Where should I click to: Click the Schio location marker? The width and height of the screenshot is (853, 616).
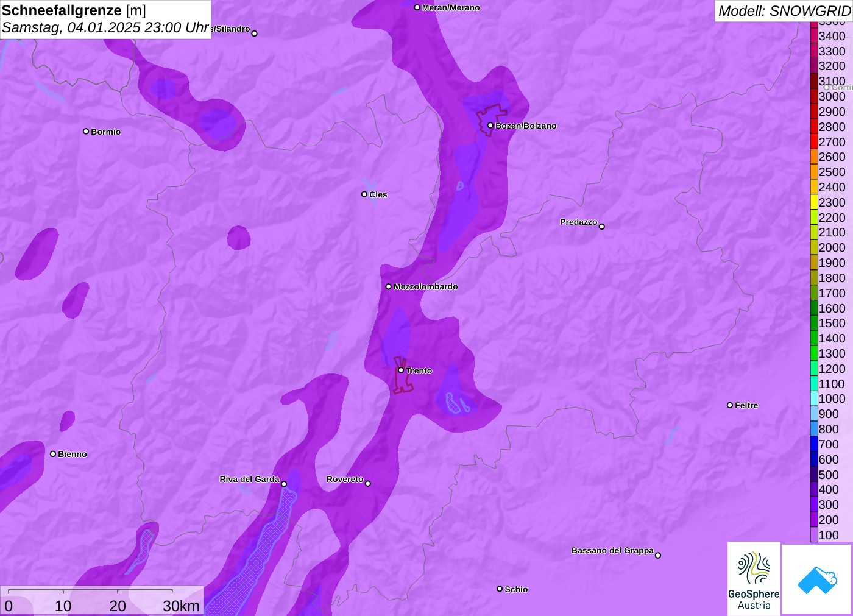[x=500, y=589]
